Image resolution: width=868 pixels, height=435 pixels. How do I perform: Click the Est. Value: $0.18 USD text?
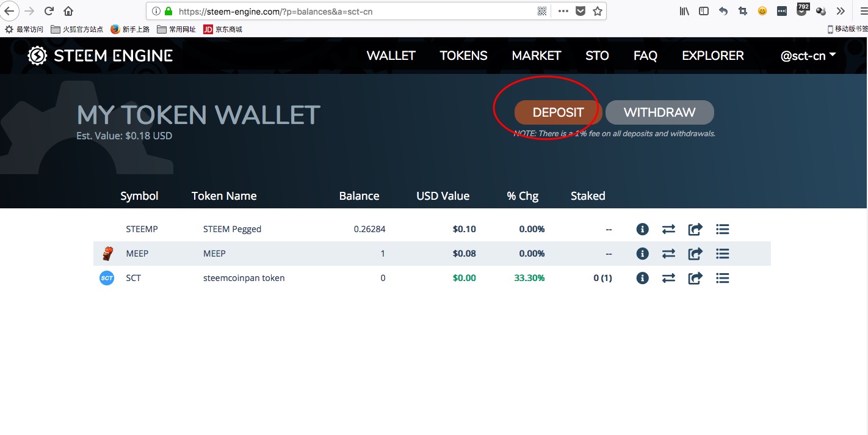click(125, 136)
